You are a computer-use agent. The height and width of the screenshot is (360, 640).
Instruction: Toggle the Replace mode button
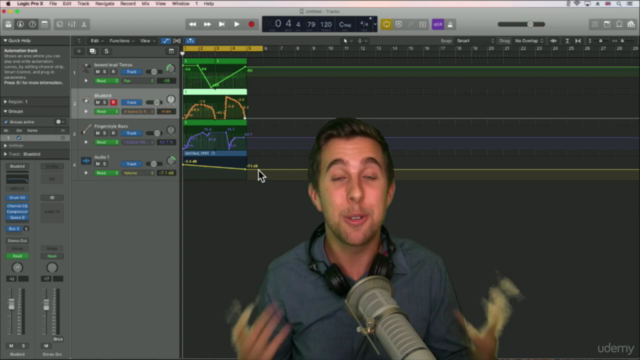(x=399, y=24)
